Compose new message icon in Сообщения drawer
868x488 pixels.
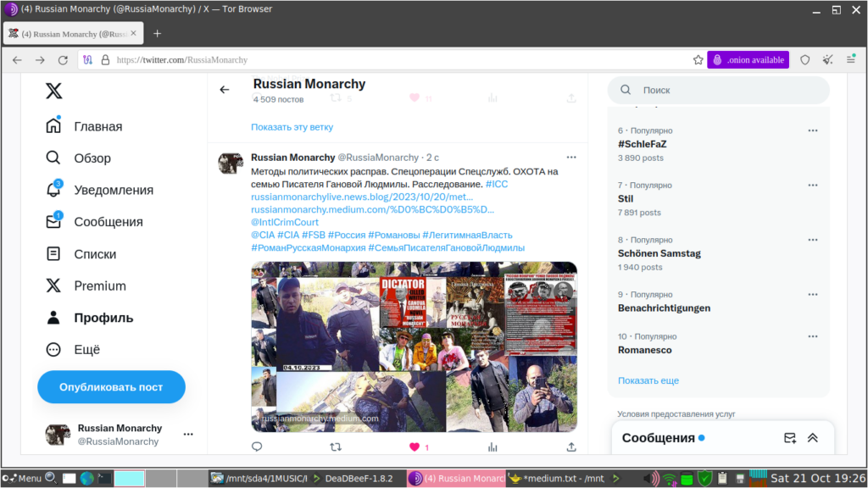click(790, 438)
